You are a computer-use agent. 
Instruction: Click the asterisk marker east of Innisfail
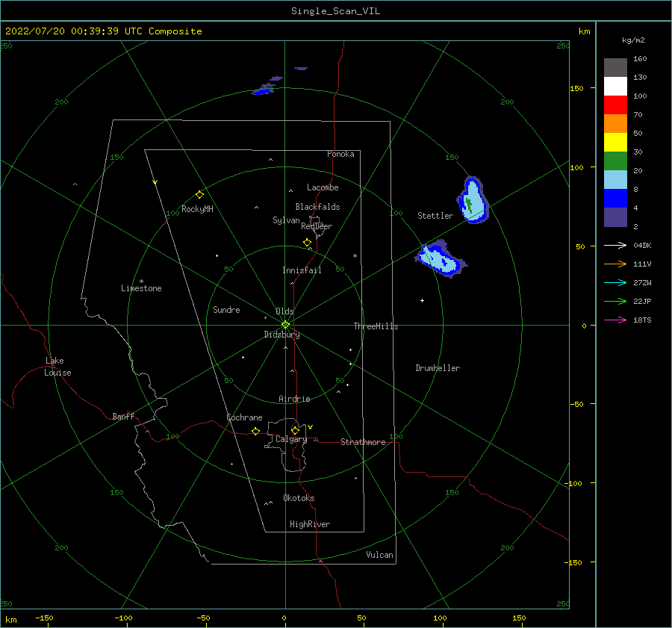[x=355, y=256]
